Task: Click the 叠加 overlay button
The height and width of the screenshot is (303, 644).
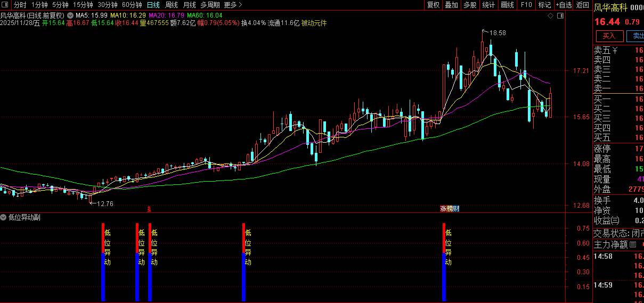Action: pos(451,5)
